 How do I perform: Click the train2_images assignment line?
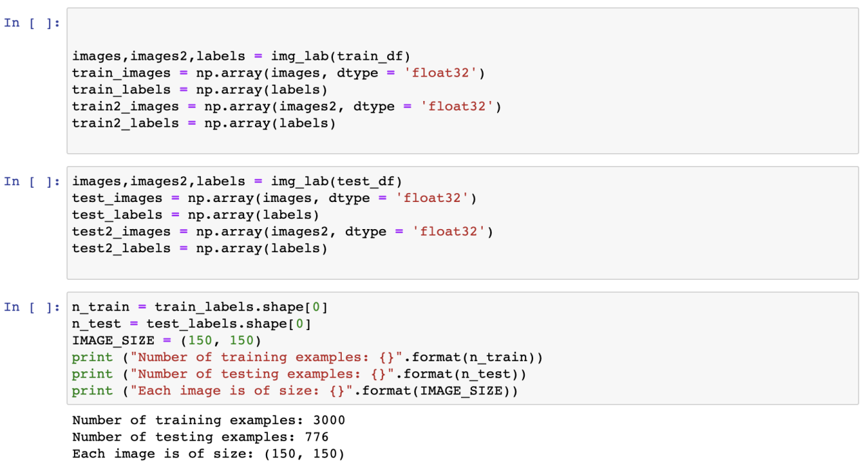pyautogui.click(x=286, y=106)
